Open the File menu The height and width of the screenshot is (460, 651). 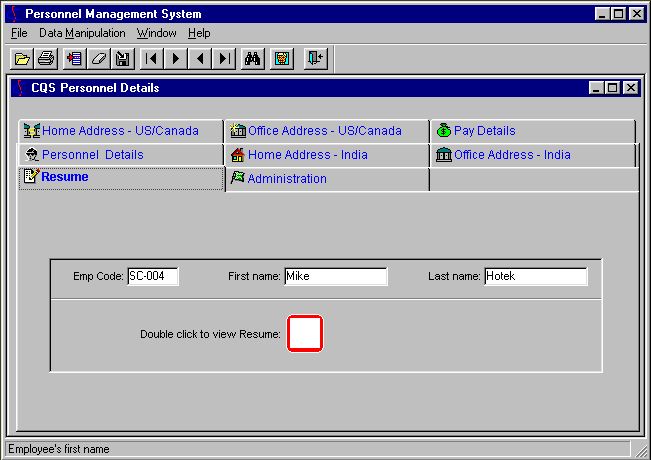[19, 33]
